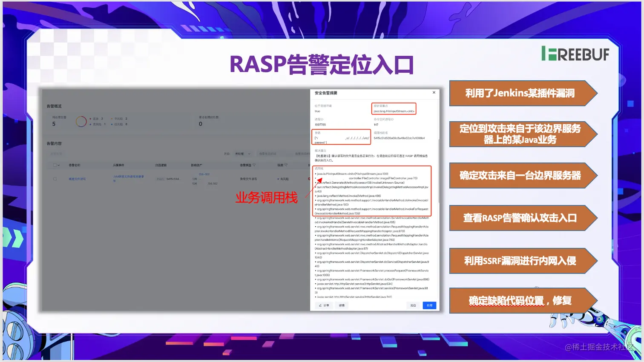Click the 高风险 1 legend entry

tap(98, 124)
